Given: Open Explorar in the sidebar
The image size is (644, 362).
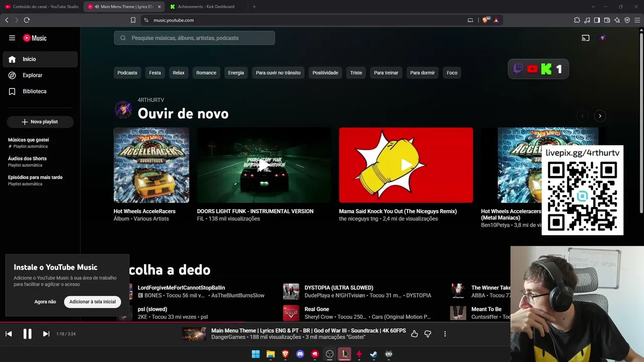Looking at the screenshot, I should pos(40,75).
